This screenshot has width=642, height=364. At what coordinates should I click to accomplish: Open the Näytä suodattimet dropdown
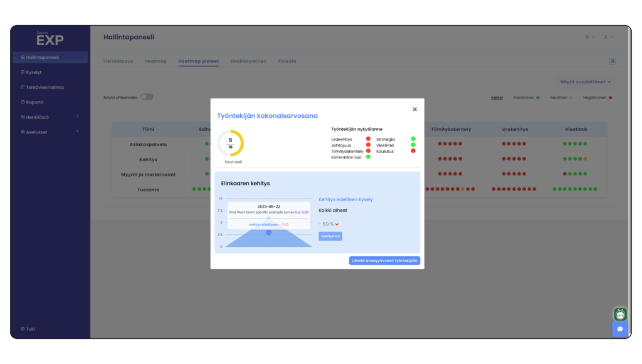pos(585,81)
